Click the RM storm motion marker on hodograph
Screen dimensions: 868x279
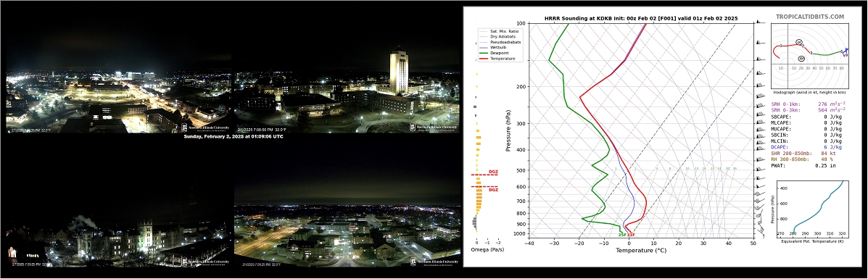[801, 59]
